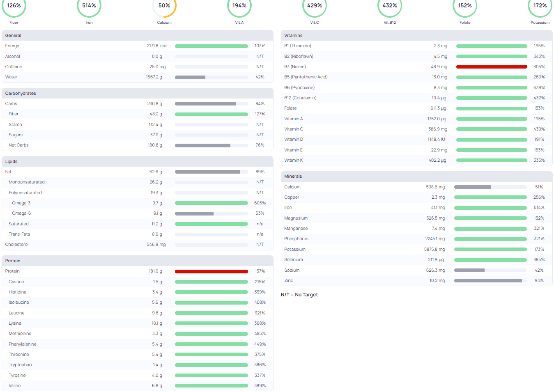The height and width of the screenshot is (392, 554).
Task: Open the Phosphorus mineral link
Action: pyautogui.click(x=296, y=239)
